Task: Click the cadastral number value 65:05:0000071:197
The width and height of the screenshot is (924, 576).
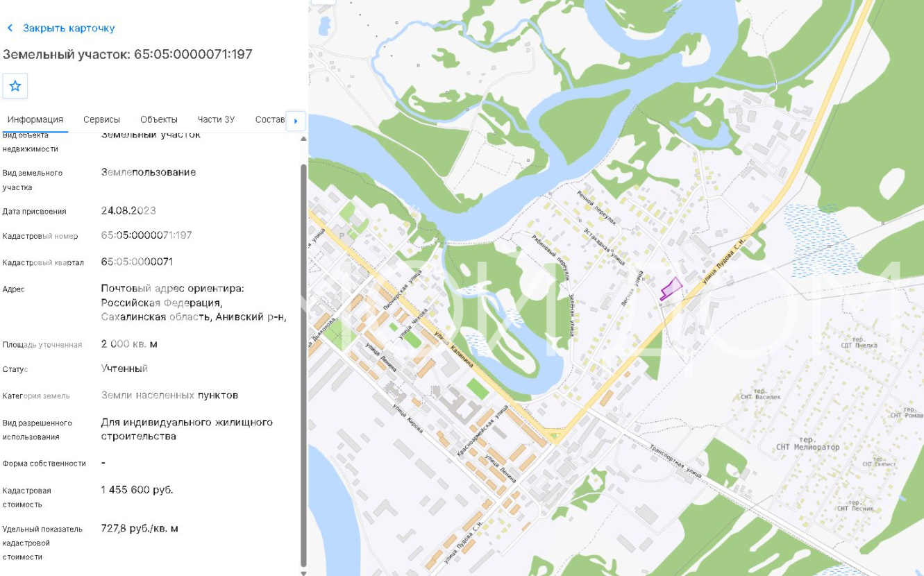Action: (x=146, y=235)
